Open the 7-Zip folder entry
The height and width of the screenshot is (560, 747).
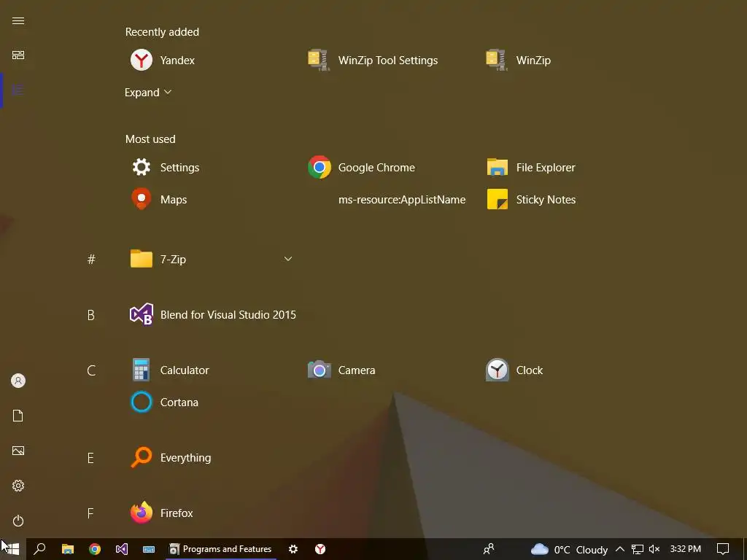pos(212,259)
